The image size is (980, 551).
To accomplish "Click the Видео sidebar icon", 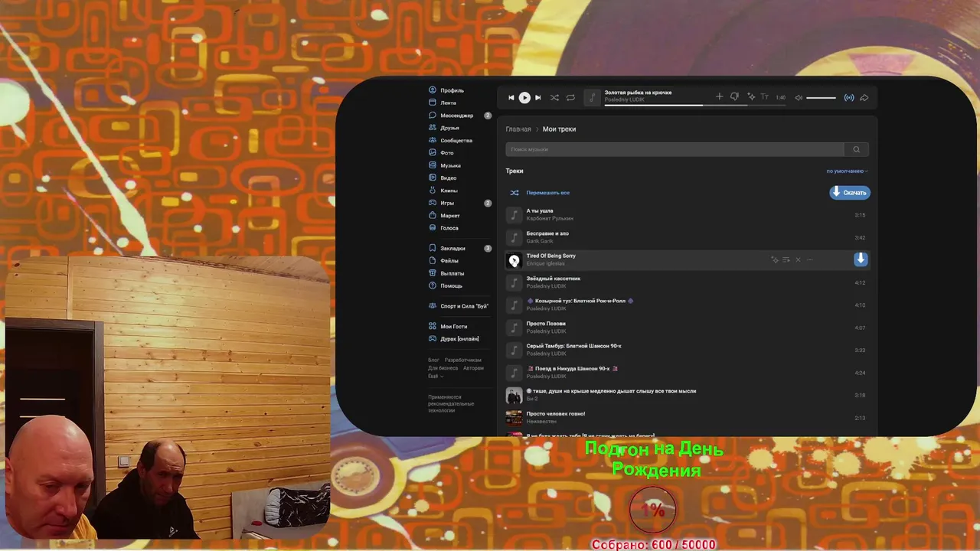I will click(433, 178).
